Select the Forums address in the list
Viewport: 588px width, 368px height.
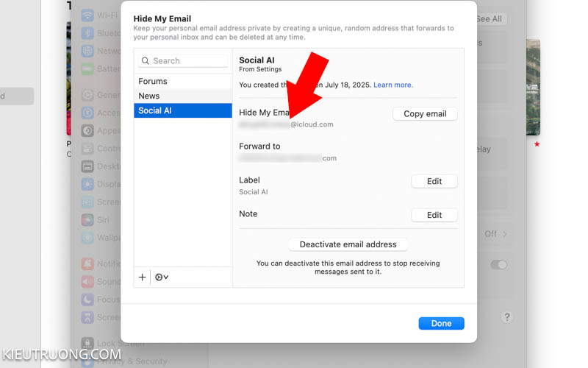183,81
